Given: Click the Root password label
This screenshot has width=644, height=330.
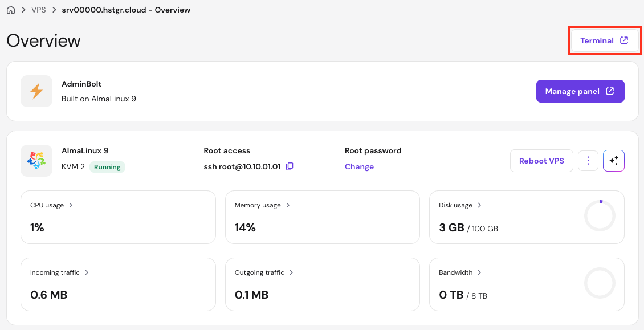Looking at the screenshot, I should click(373, 151).
